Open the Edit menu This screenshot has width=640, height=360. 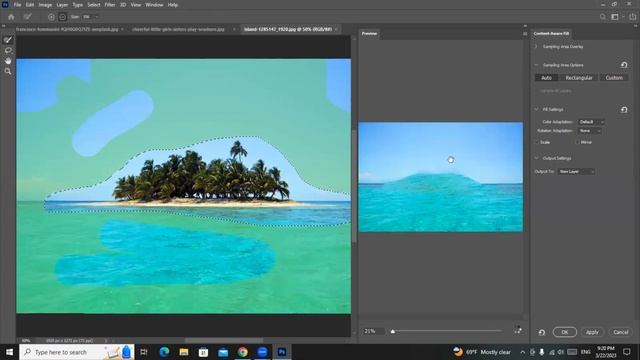click(30, 5)
